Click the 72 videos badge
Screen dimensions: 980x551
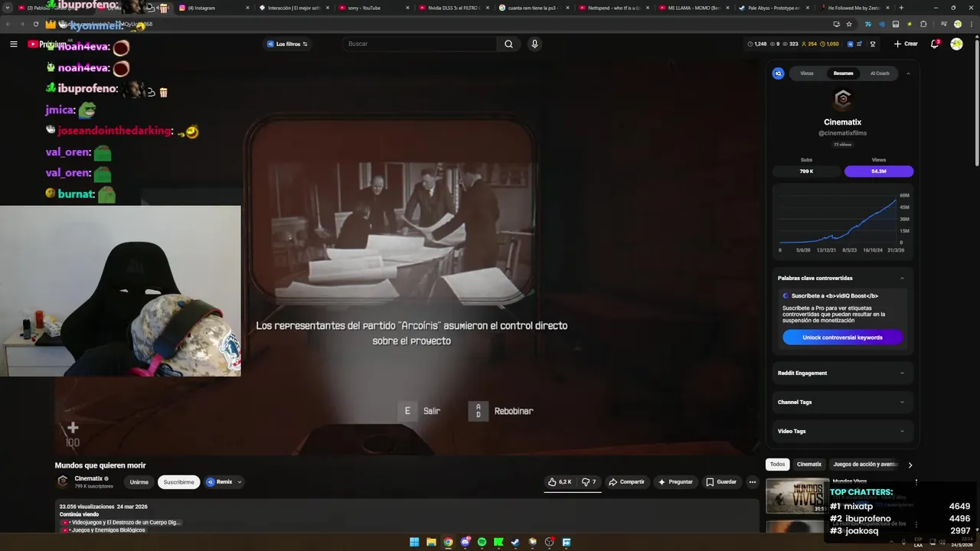pyautogui.click(x=843, y=144)
